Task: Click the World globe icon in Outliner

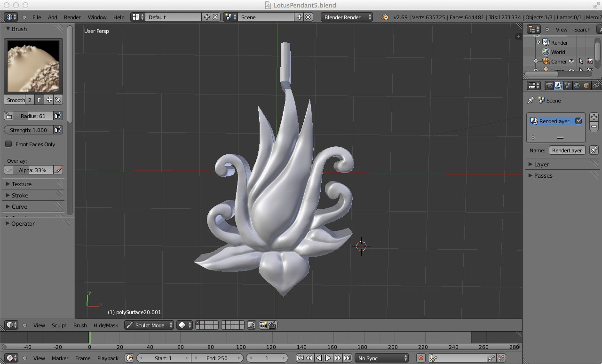Action: pos(546,52)
